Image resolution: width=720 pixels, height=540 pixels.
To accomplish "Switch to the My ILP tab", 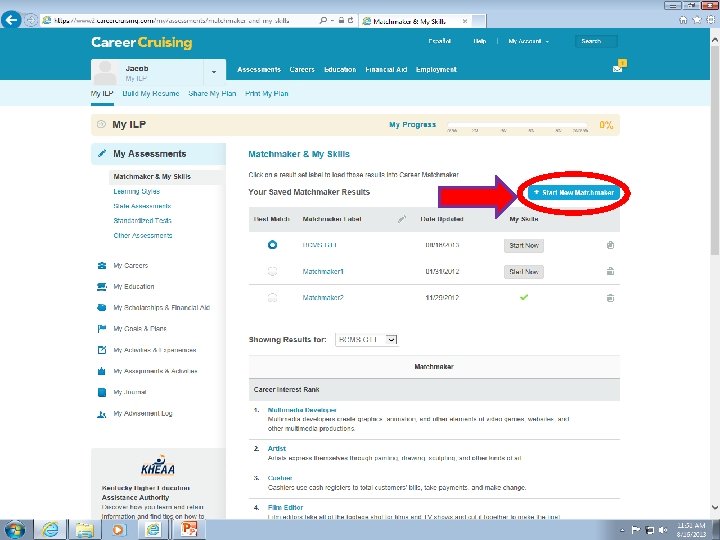I will [102, 93].
